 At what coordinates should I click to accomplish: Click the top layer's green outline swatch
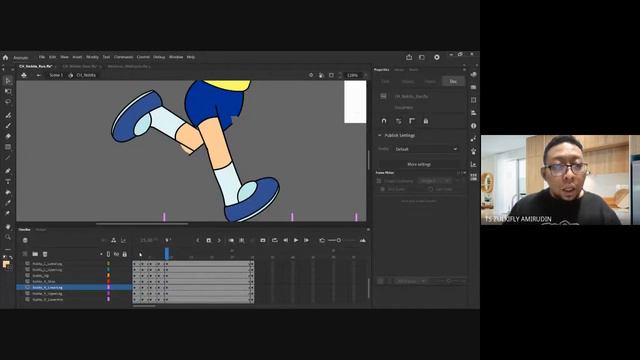click(108, 264)
